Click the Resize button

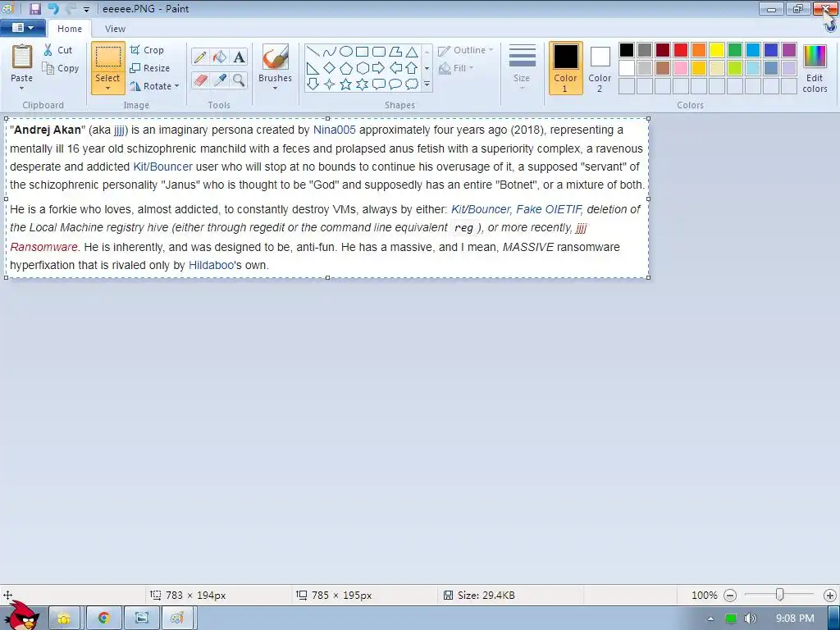click(150, 68)
